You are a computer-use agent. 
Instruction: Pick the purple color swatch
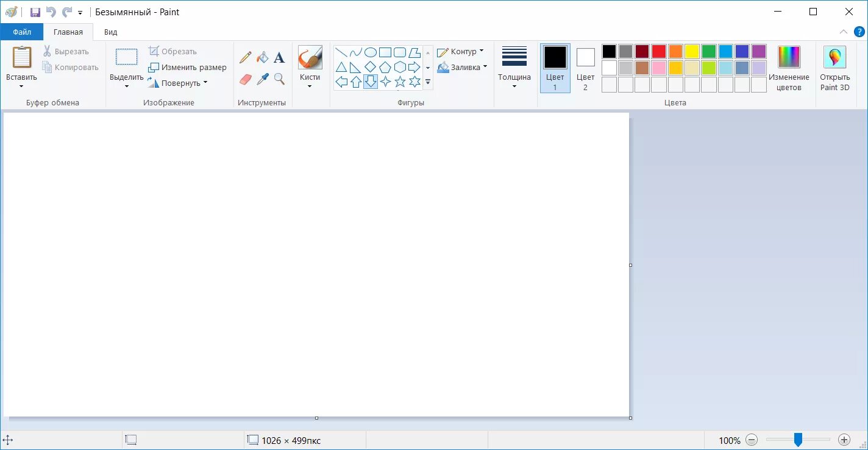pos(759,51)
